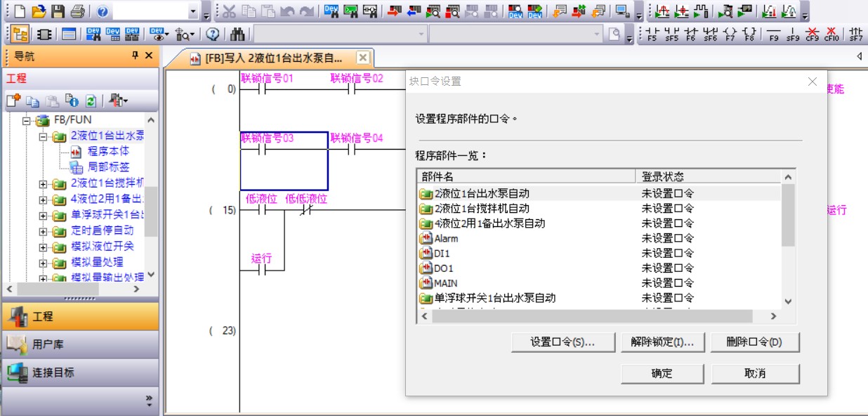Viewport: 868px width, 416px height.
Task: Click the 确定 button in dialog
Action: 662,373
